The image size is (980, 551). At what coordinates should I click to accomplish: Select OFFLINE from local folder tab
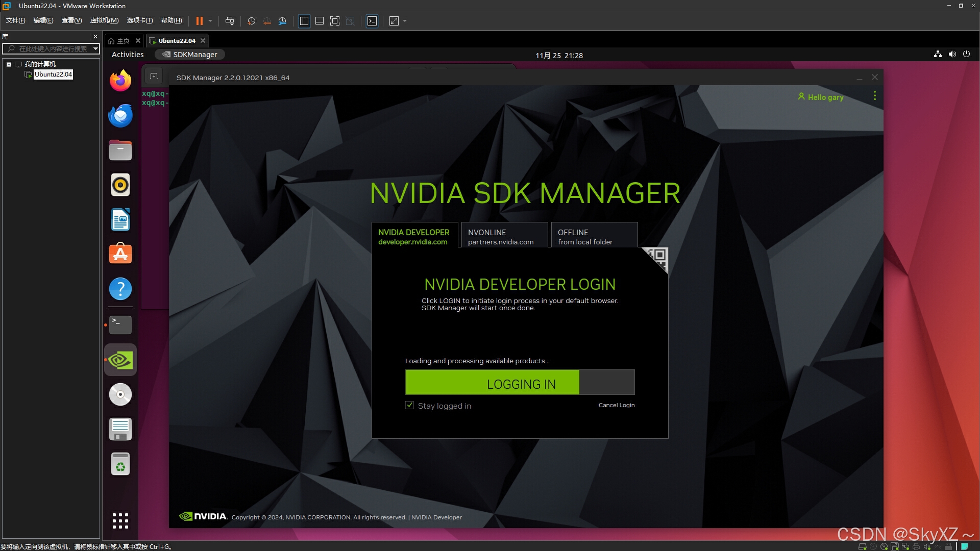click(594, 236)
